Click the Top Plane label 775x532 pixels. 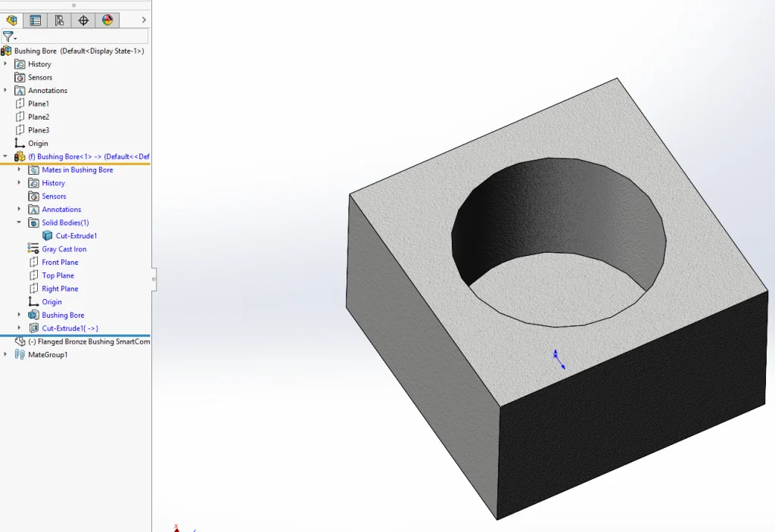tap(58, 275)
